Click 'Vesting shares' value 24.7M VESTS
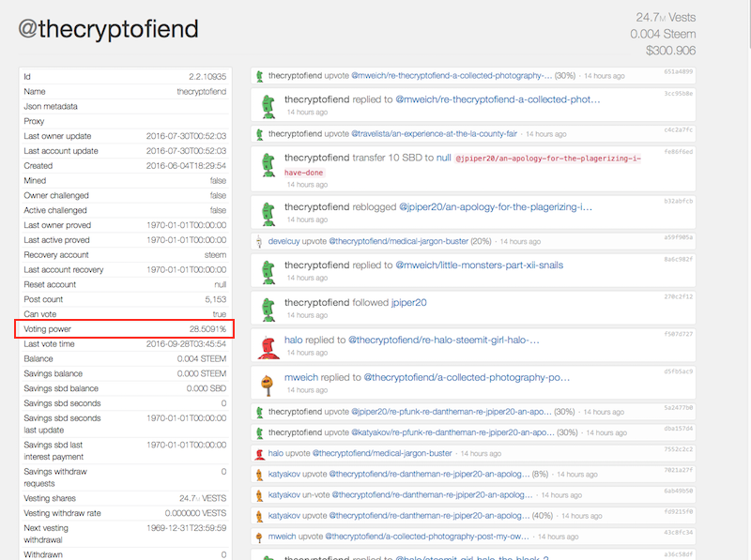Screen dimensions: 751x560 [203, 499]
